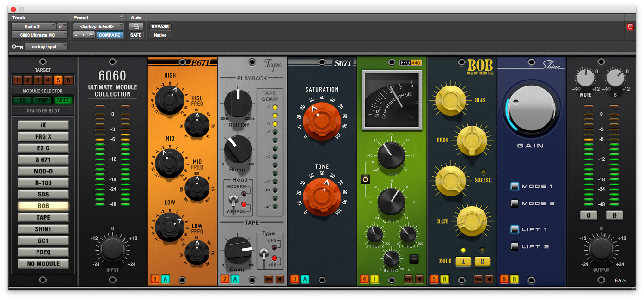The width and height of the screenshot is (644, 300).
Task: Click slot number 1 under E671 module
Action: pos(155,279)
